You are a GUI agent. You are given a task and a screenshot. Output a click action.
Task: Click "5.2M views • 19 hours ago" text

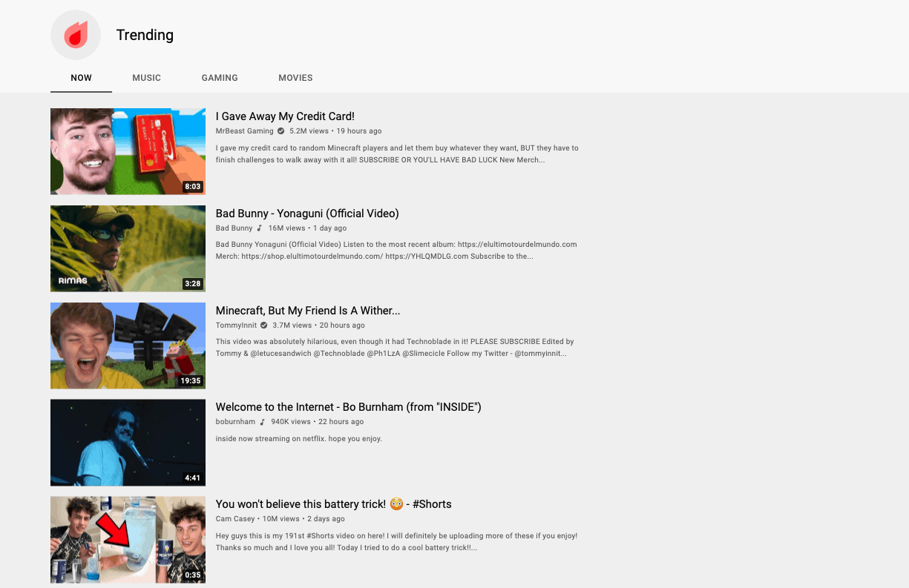click(x=335, y=131)
